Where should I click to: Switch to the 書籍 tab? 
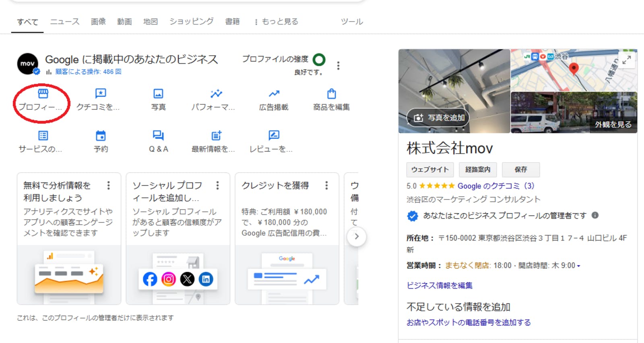coord(232,22)
